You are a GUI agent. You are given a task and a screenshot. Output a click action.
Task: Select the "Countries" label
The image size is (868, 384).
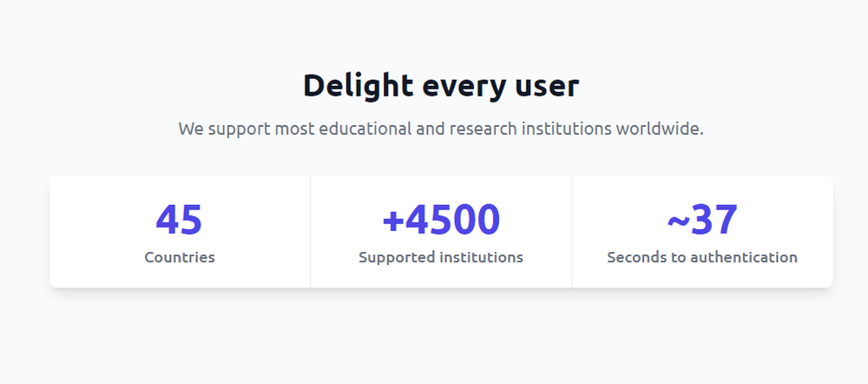(180, 257)
